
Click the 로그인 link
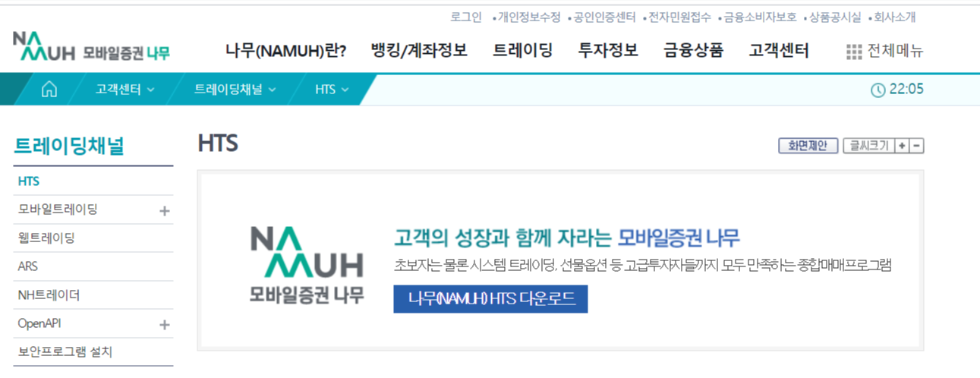coord(465,17)
